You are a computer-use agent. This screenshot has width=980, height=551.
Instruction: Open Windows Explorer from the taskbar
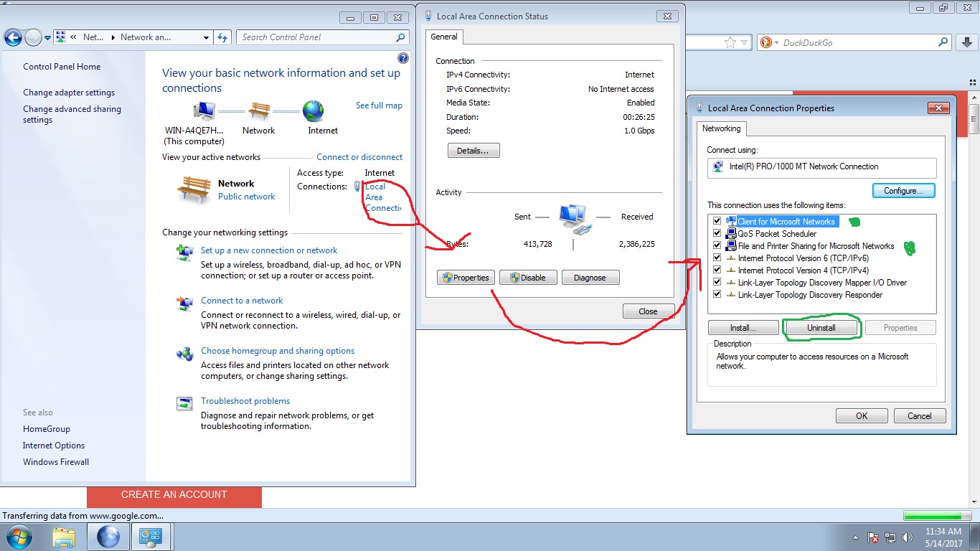pyautogui.click(x=64, y=537)
